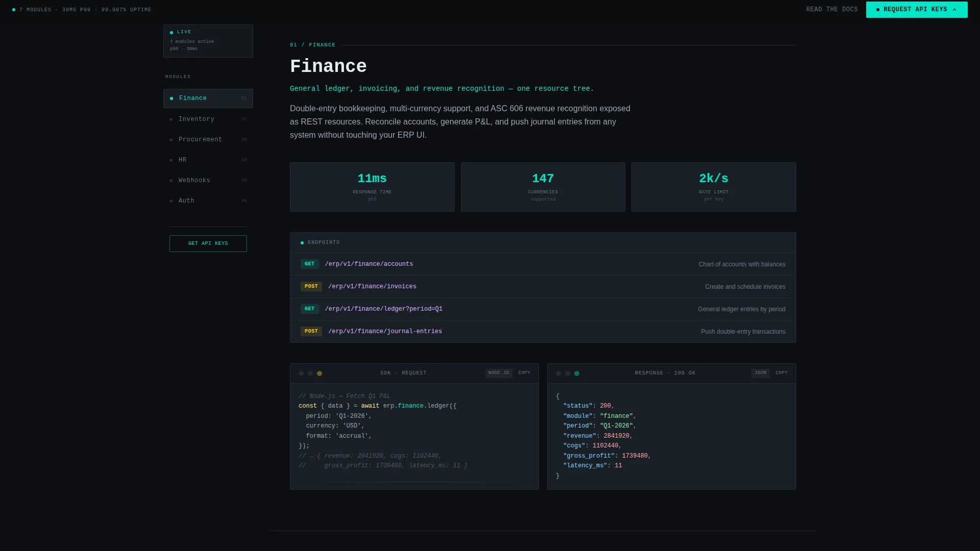The height and width of the screenshot is (551, 980).
Task: Click the Endpoints panel header
Action: 543,243
